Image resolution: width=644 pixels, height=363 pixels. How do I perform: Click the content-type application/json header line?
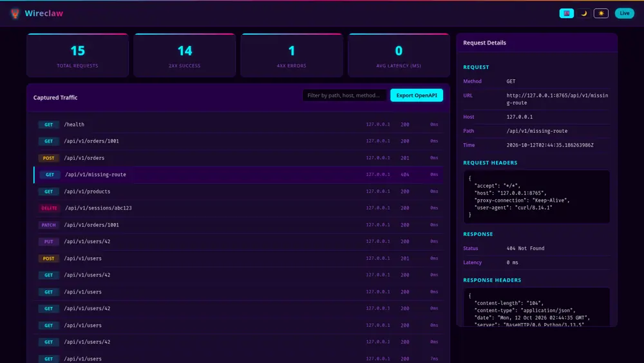tap(525, 311)
